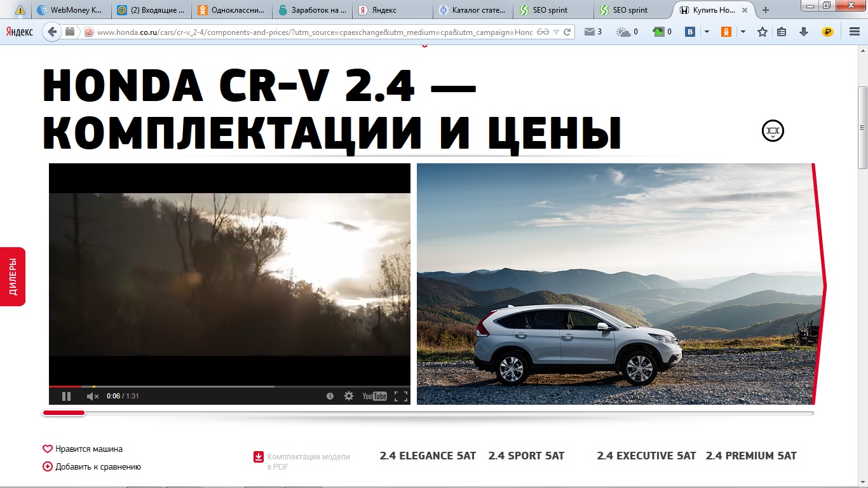Image resolution: width=868 pixels, height=488 pixels.
Task: Switch to the first SEO sprint tab
Action: 553,10
